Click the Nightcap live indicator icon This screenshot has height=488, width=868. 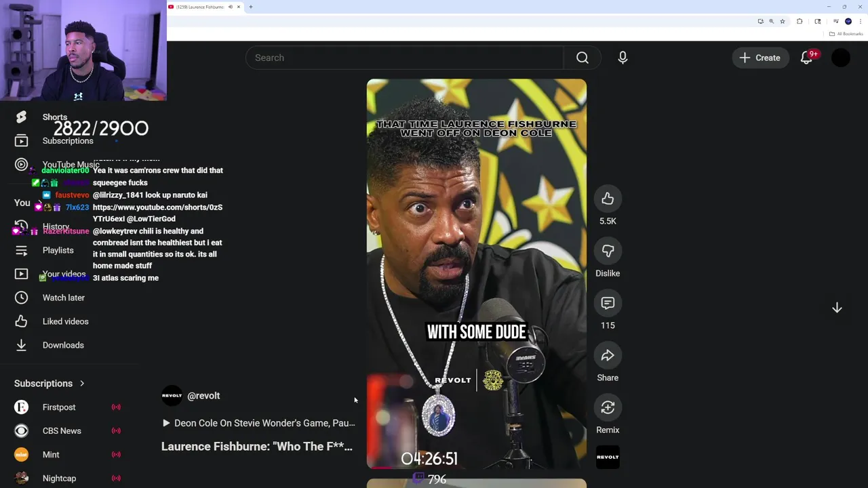[116, 479]
